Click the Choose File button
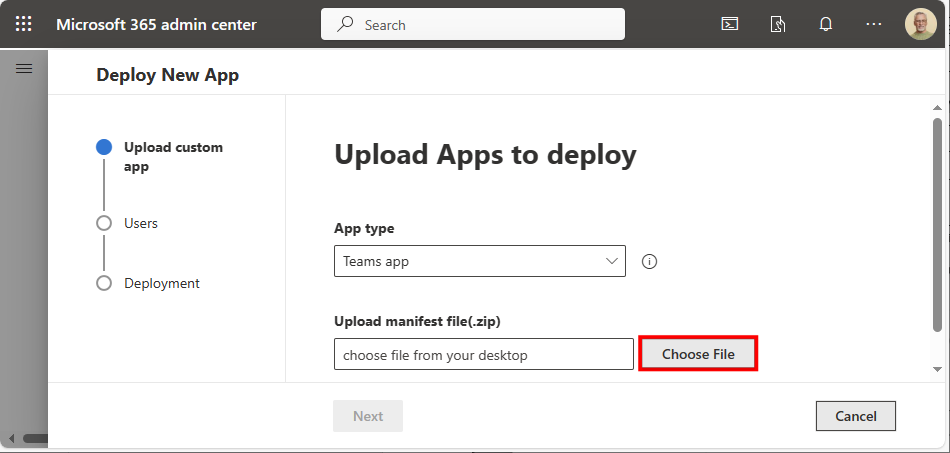The image size is (950, 453). [698, 354]
